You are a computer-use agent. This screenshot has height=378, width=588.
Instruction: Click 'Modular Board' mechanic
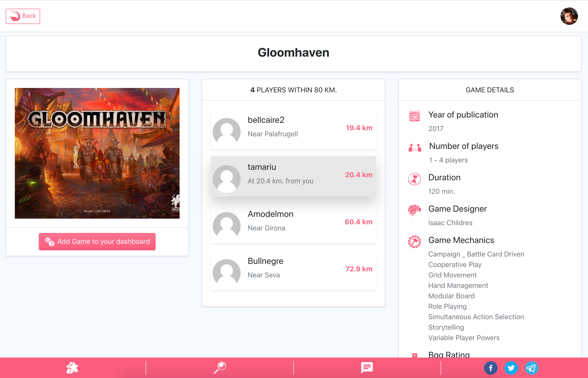[451, 296]
